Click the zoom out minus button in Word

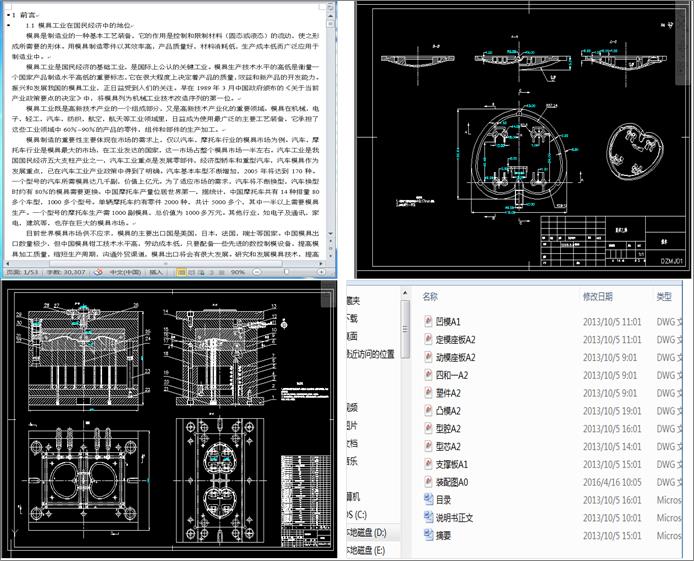point(257,272)
